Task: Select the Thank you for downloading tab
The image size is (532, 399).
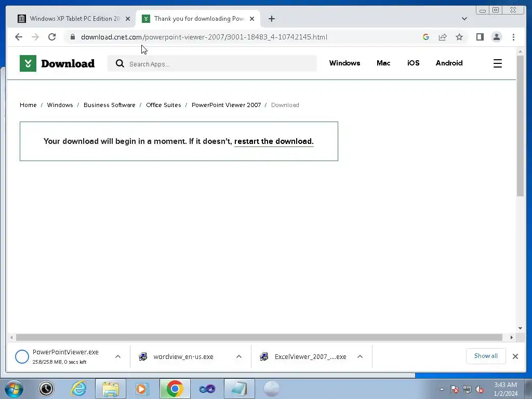Action: 198,19
